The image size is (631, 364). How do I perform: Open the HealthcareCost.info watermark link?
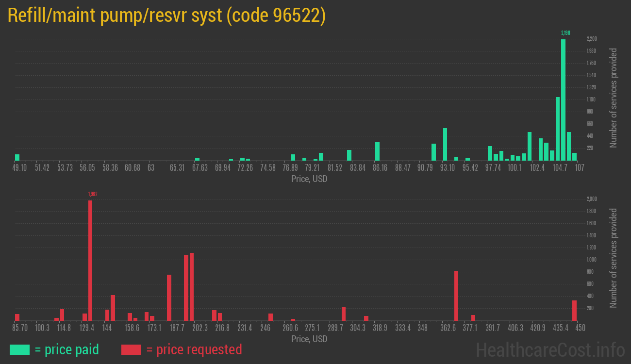[x=550, y=349]
